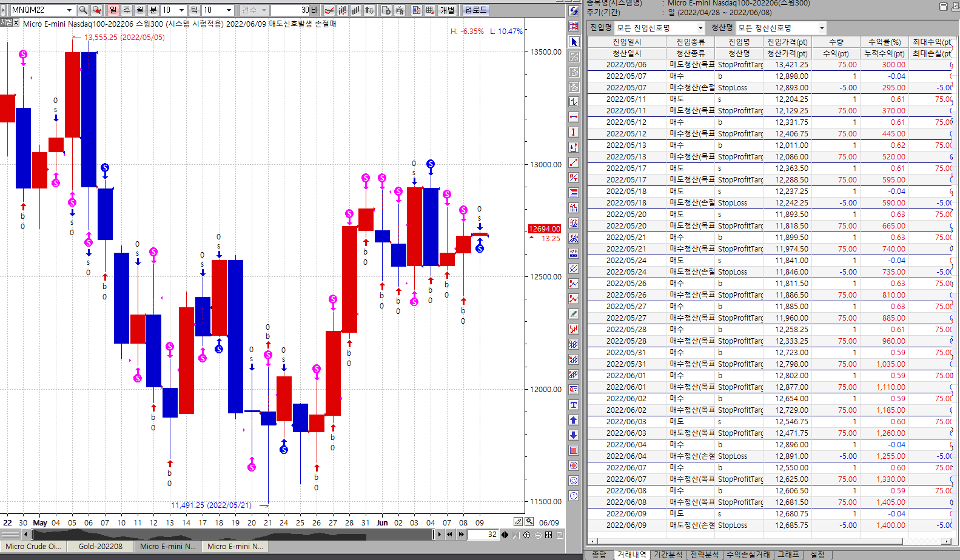Screen dimensions: 960x560
Task: Pick the blue down-arrow marker tool
Action: pos(574,435)
